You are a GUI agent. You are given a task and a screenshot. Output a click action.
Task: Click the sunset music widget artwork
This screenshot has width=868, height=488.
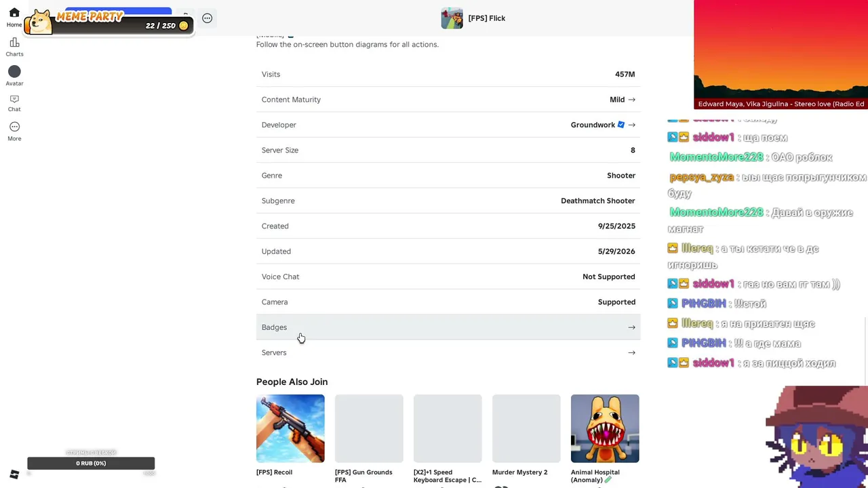pyautogui.click(x=781, y=49)
